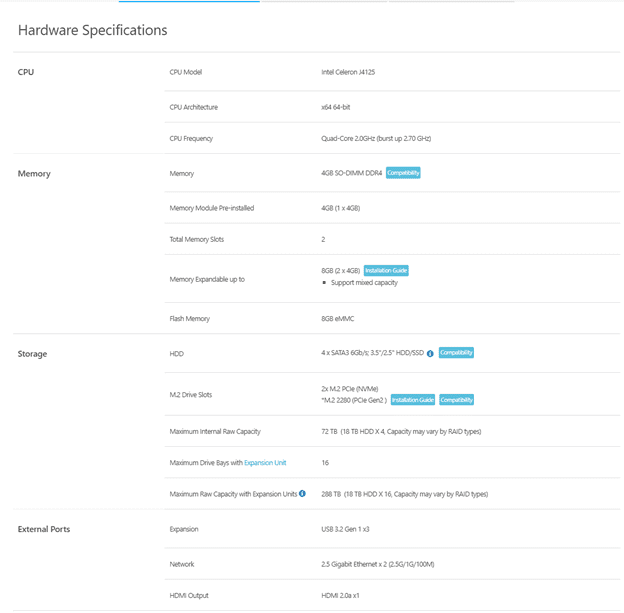This screenshot has height=613, width=624.
Task: Click info icon after Maximum Raw Capacity with Expansion Units
Action: click(302, 494)
